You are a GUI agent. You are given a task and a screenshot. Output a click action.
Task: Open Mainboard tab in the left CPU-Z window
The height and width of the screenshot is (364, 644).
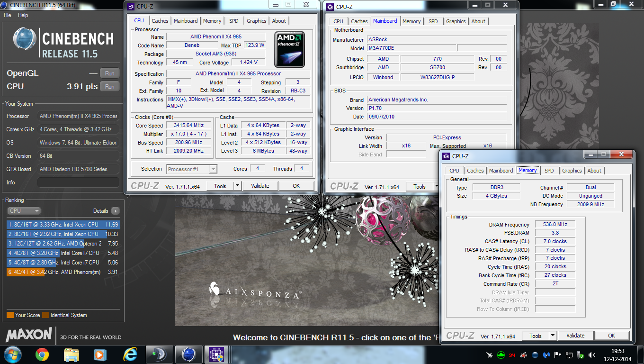point(186,21)
